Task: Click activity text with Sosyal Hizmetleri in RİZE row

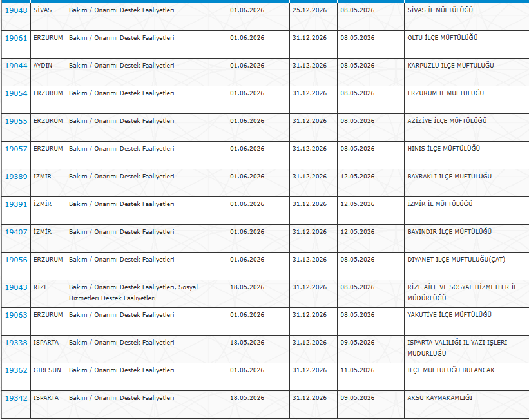Action: 133,292
